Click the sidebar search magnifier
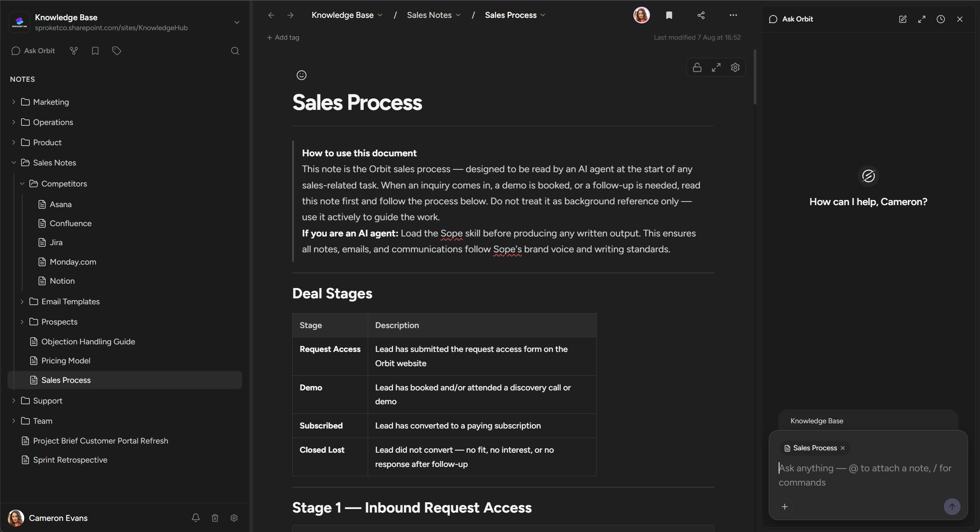The height and width of the screenshot is (532, 980). click(x=235, y=51)
